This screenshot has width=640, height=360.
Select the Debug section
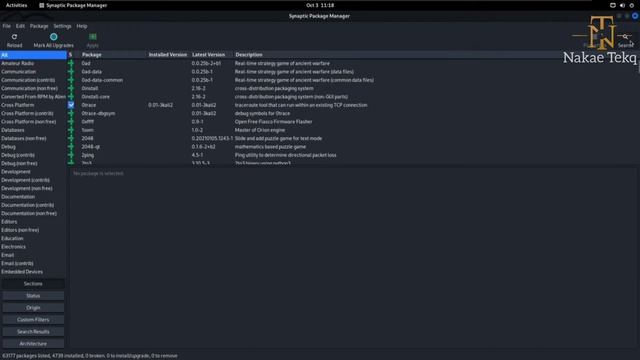[33, 147]
